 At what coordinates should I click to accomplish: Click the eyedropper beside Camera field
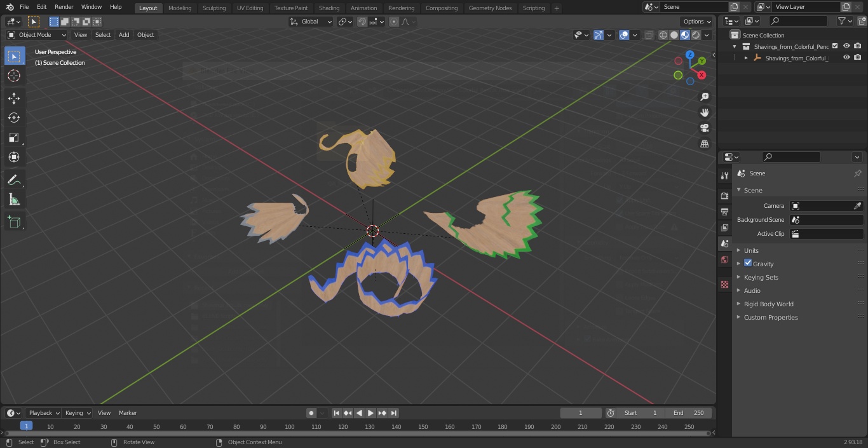[x=857, y=206]
